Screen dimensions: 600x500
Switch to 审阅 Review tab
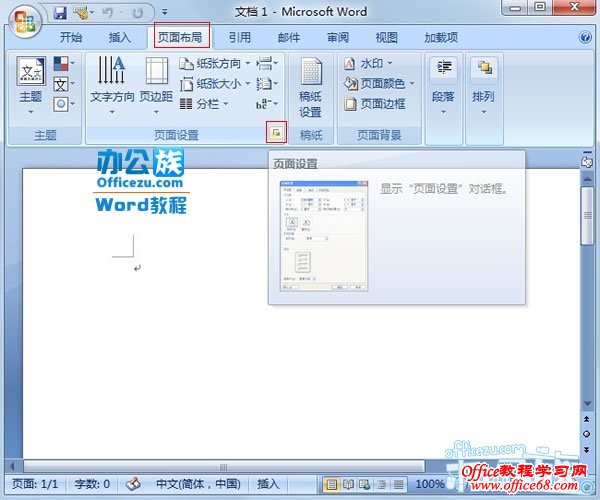pos(338,37)
